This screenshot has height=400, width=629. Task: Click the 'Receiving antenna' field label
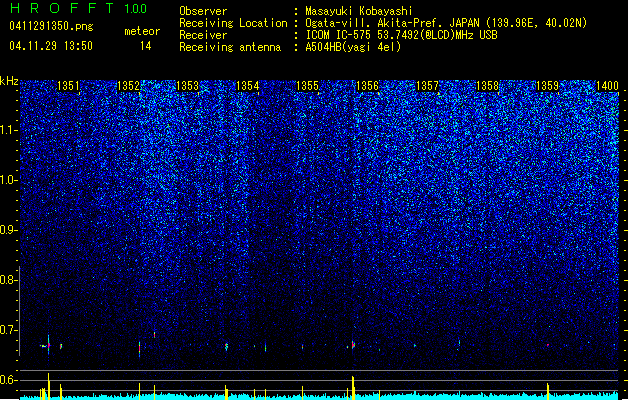[230, 47]
